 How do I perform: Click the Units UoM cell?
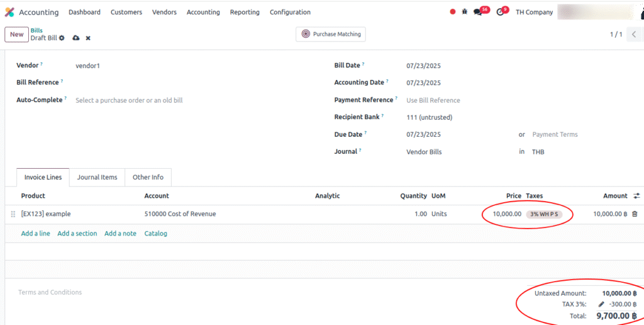439,214
